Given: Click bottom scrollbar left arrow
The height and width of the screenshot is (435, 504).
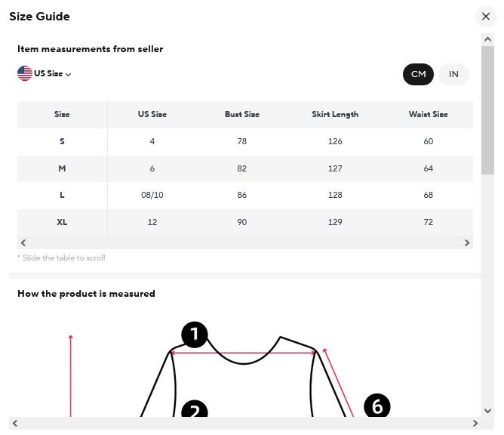Looking at the screenshot, I should 15,424.
